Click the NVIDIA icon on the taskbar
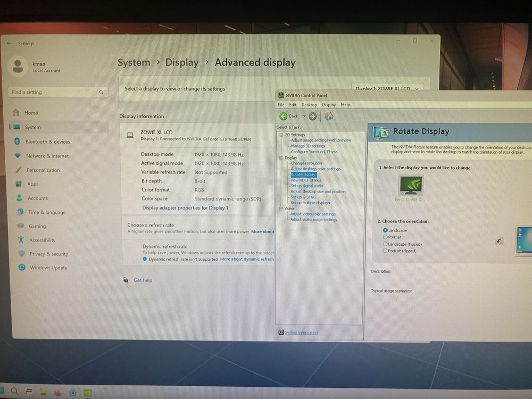 88,393
